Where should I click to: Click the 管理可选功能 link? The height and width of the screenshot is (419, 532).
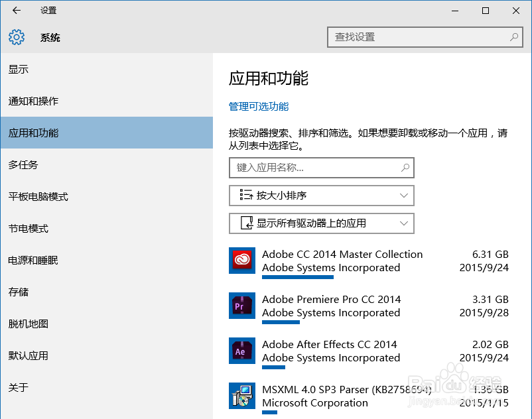(x=259, y=107)
